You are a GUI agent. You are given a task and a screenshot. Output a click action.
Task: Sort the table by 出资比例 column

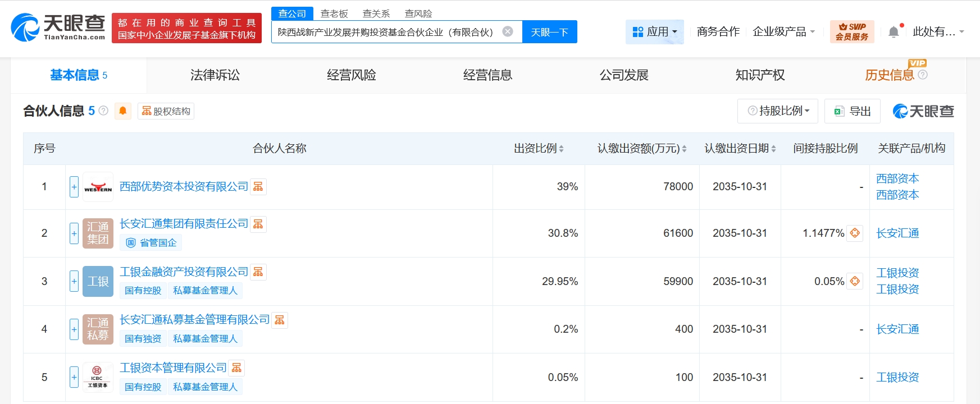click(x=539, y=149)
